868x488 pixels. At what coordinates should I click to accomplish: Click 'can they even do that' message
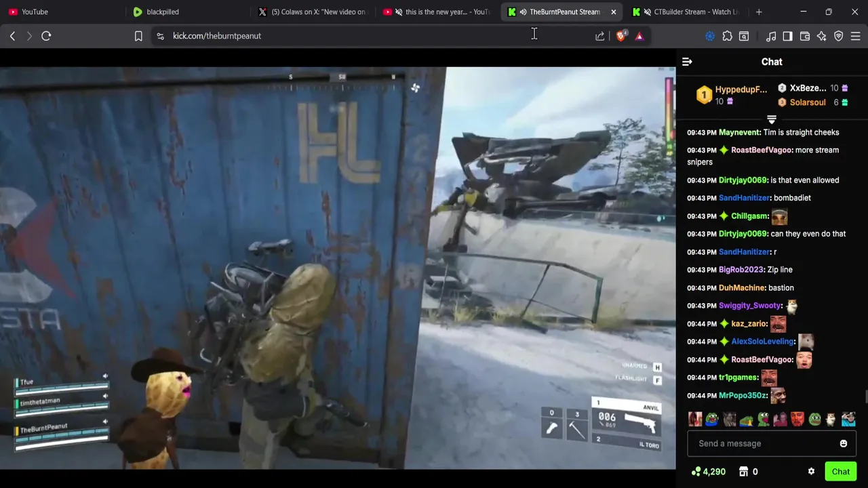coord(808,234)
